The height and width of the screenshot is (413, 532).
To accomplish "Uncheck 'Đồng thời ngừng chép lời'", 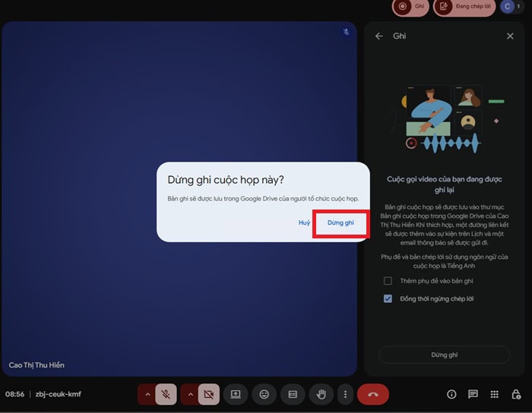I will tap(388, 298).
